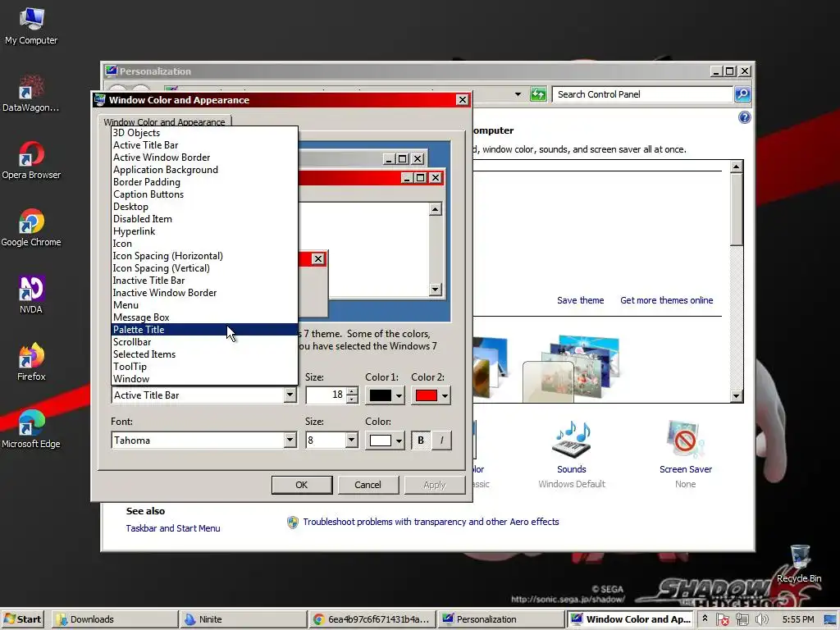Open Taskbar and Start Menu link
Screen dimensions: 840x630
pos(173,528)
